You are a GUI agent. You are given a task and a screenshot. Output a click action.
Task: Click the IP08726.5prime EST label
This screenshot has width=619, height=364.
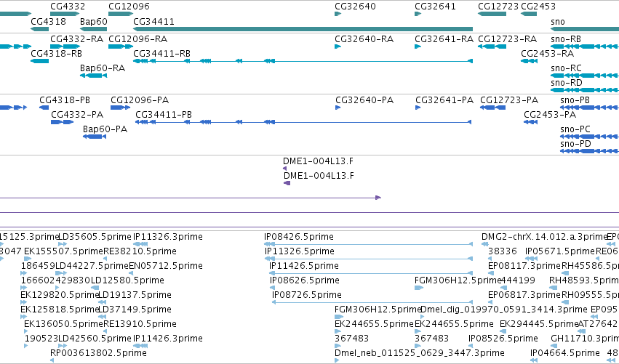click(307, 295)
